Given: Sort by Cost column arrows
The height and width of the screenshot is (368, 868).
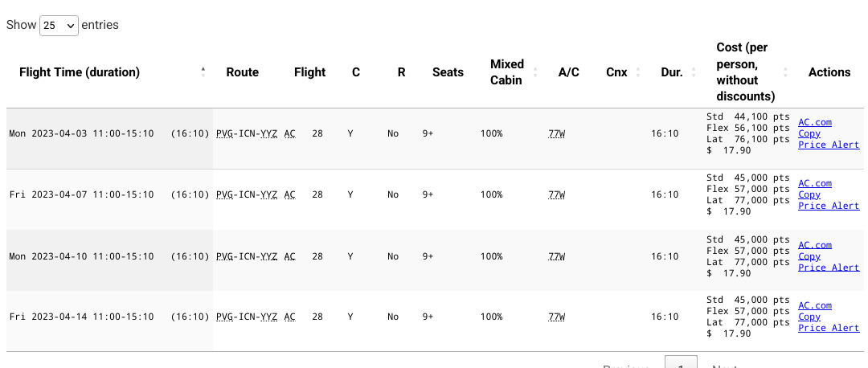Looking at the screenshot, I should 785,72.
